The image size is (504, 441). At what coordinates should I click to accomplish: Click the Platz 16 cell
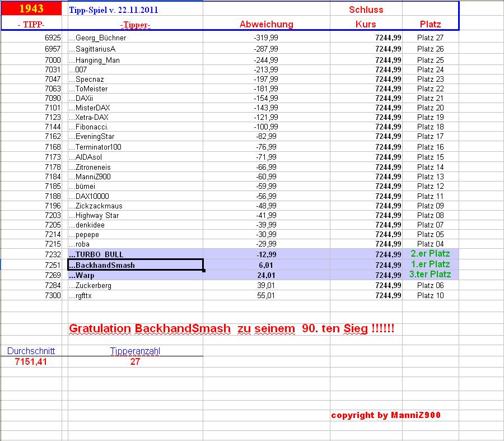pyautogui.click(x=431, y=147)
